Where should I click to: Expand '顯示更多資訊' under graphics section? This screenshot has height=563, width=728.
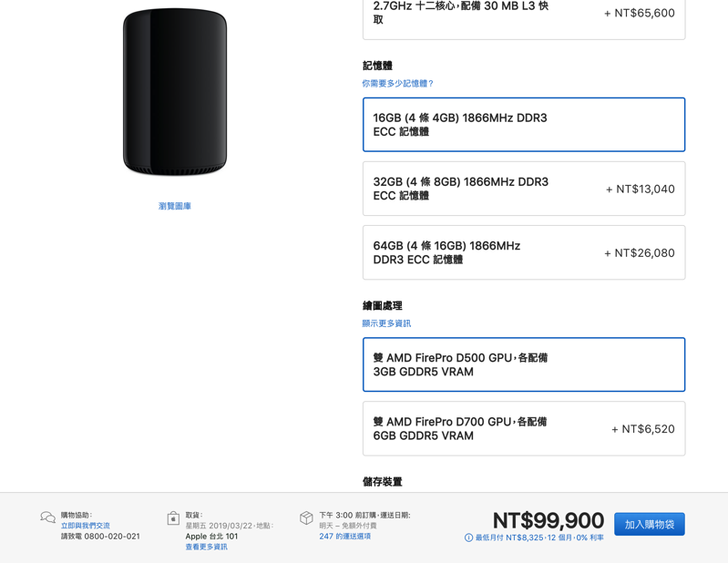(386, 323)
